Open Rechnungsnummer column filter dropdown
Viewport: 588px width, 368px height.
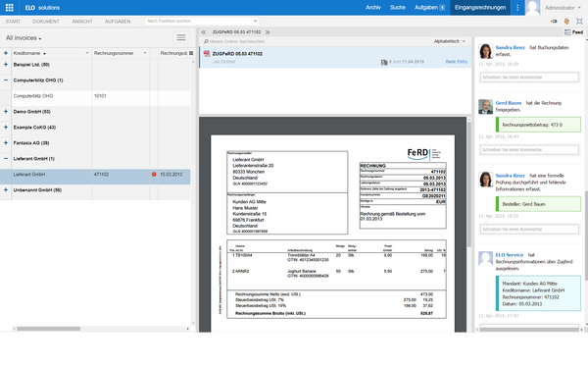pos(145,53)
